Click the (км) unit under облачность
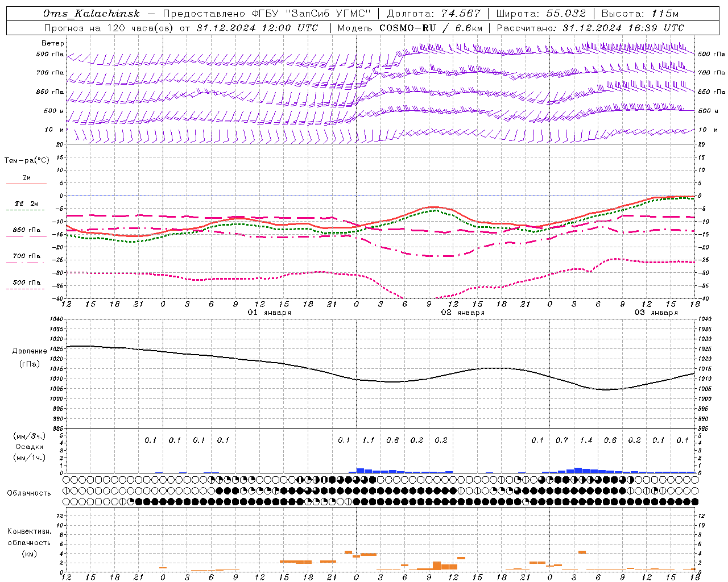The width and height of the screenshot is (728, 582). pos(29,554)
